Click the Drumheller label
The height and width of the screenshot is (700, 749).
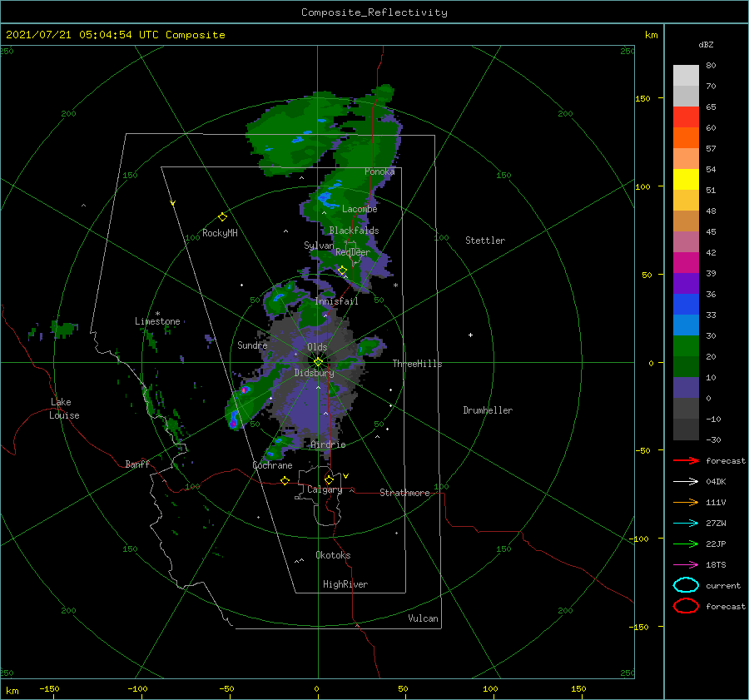coord(488,410)
